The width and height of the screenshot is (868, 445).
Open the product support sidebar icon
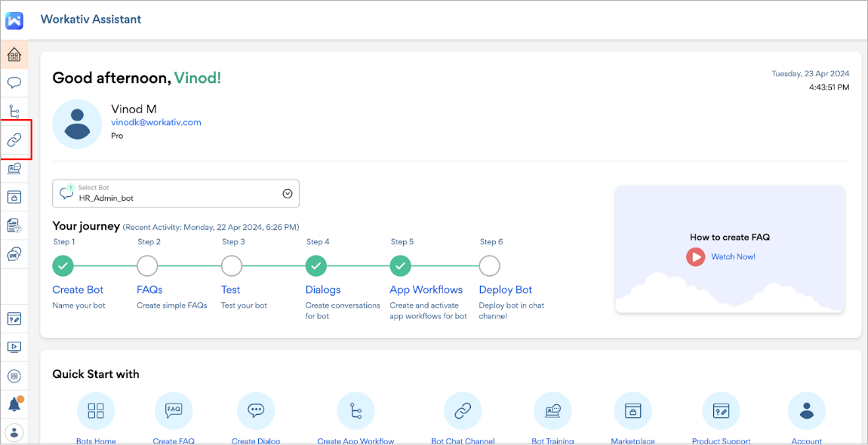pyautogui.click(x=14, y=319)
